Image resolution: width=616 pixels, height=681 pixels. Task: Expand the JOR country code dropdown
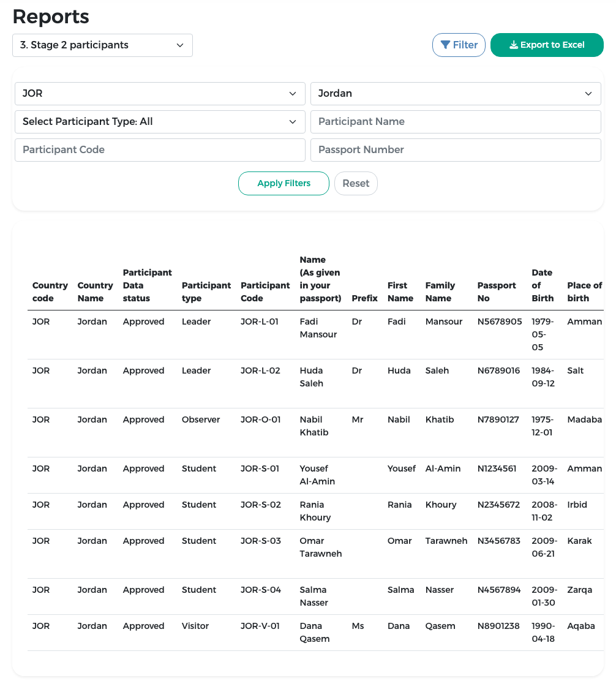pos(160,93)
